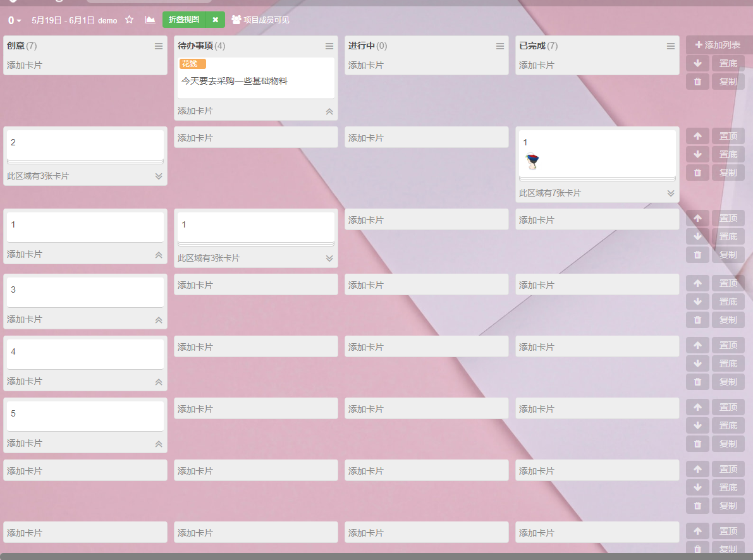The height and width of the screenshot is (560, 753).
Task: Move the card 4 swimlane down with arrow
Action: click(698, 363)
